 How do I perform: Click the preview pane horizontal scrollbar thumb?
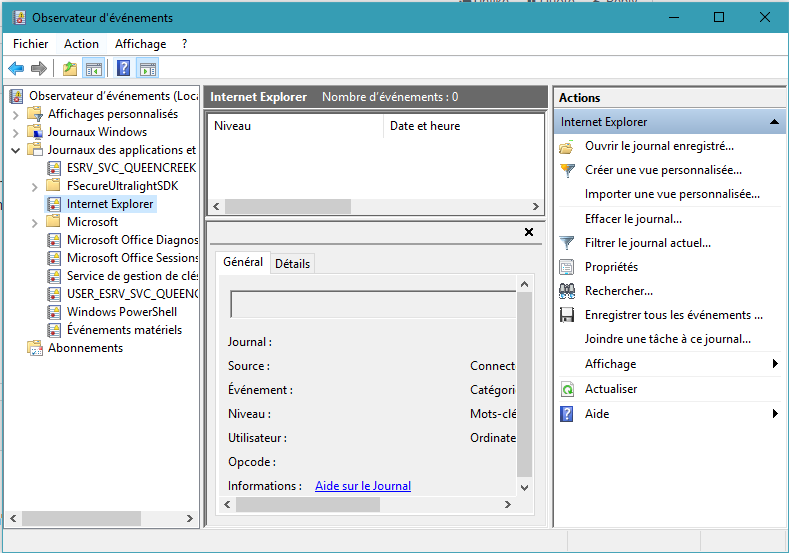pos(308,505)
